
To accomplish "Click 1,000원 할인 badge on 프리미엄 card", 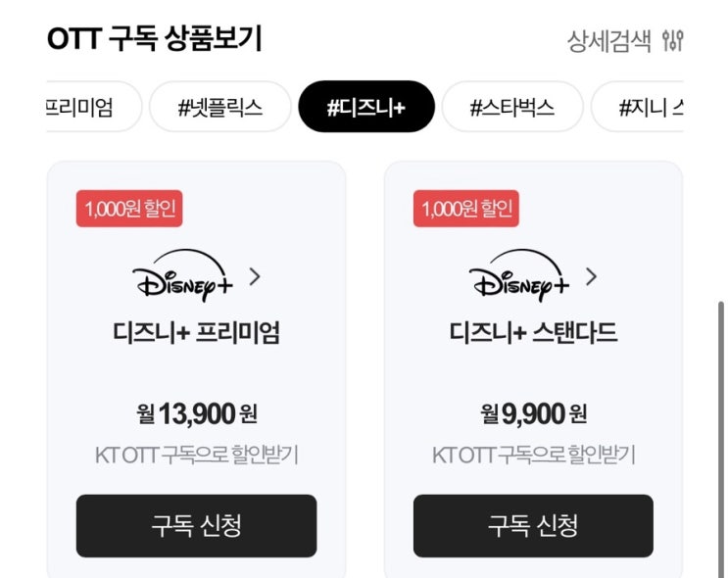I will point(129,209).
